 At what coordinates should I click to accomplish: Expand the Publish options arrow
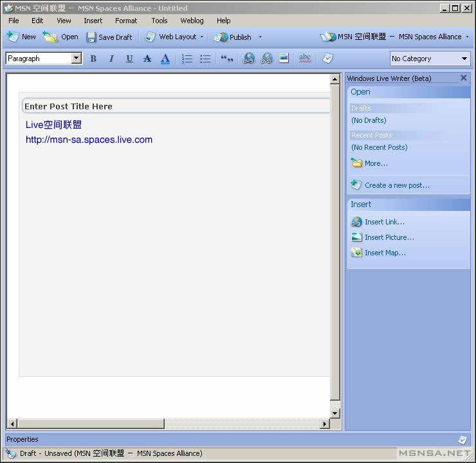[260, 37]
